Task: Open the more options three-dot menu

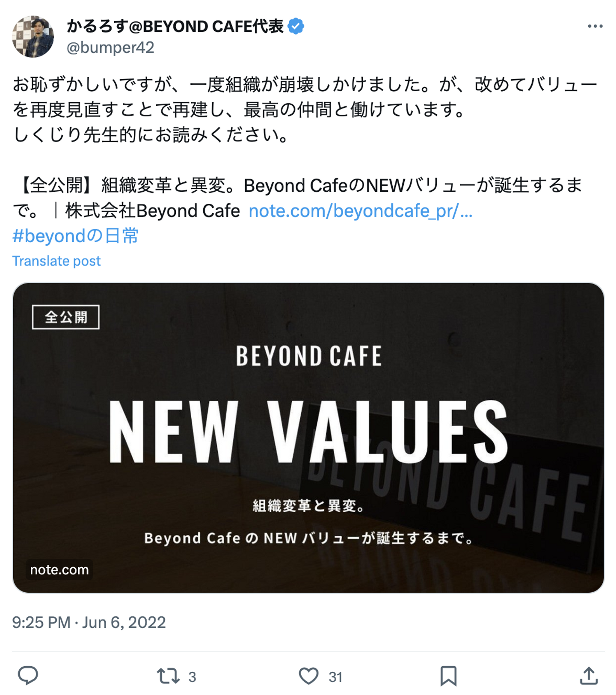Action: (595, 27)
